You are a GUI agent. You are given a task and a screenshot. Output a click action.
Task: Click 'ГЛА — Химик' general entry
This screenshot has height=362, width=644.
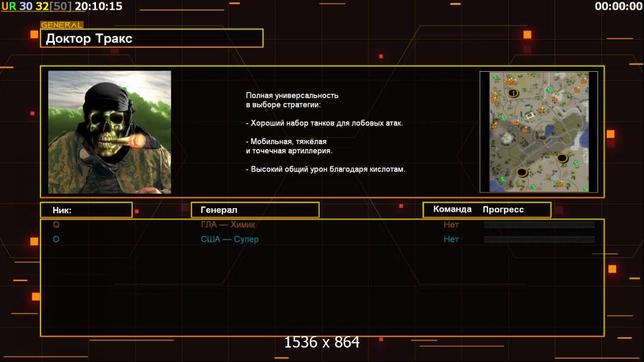(228, 224)
